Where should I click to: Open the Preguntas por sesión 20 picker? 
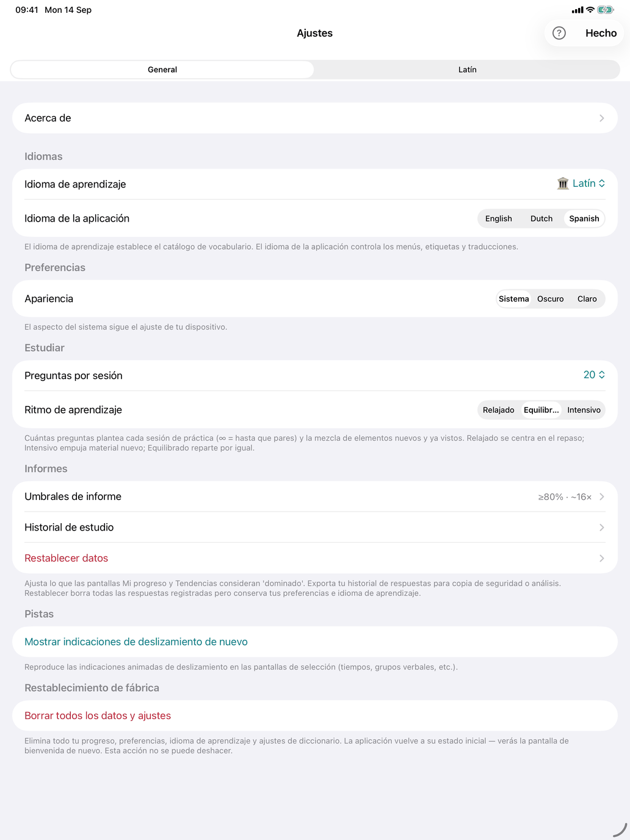tap(594, 375)
